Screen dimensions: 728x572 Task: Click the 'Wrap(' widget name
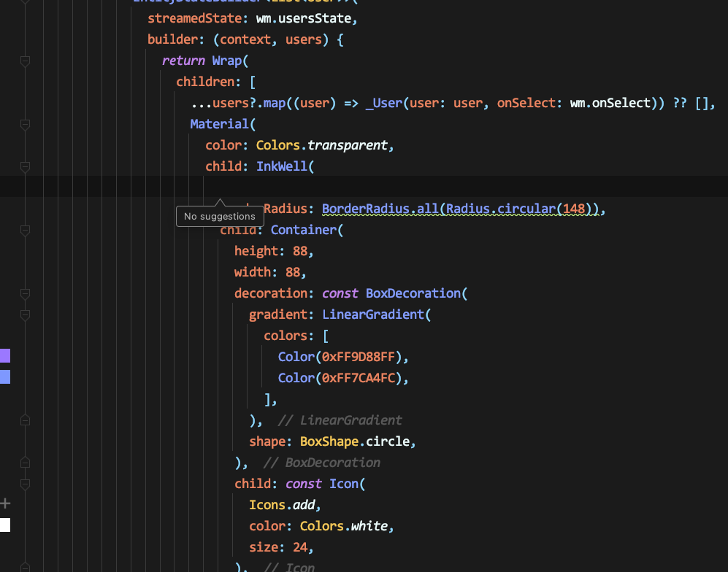230,61
